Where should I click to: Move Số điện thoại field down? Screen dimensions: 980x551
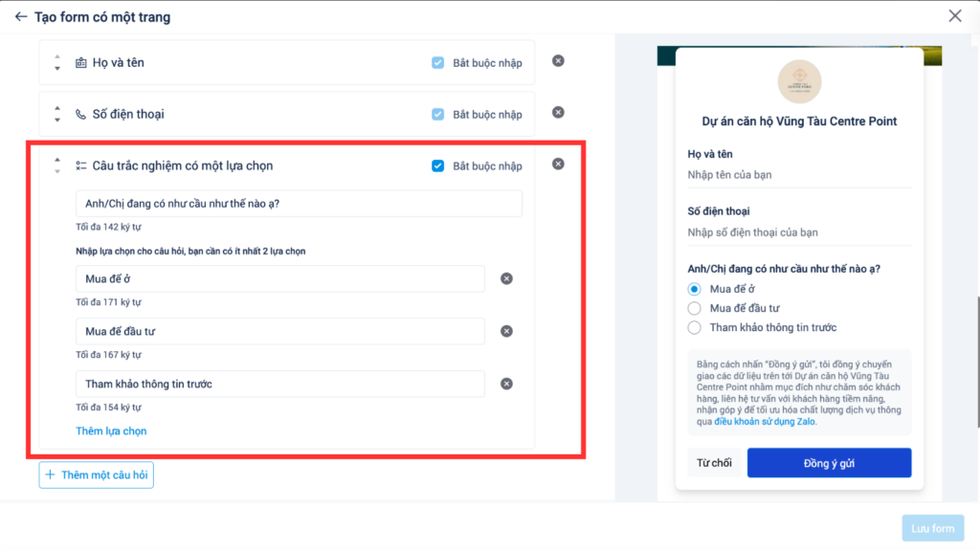click(x=57, y=120)
